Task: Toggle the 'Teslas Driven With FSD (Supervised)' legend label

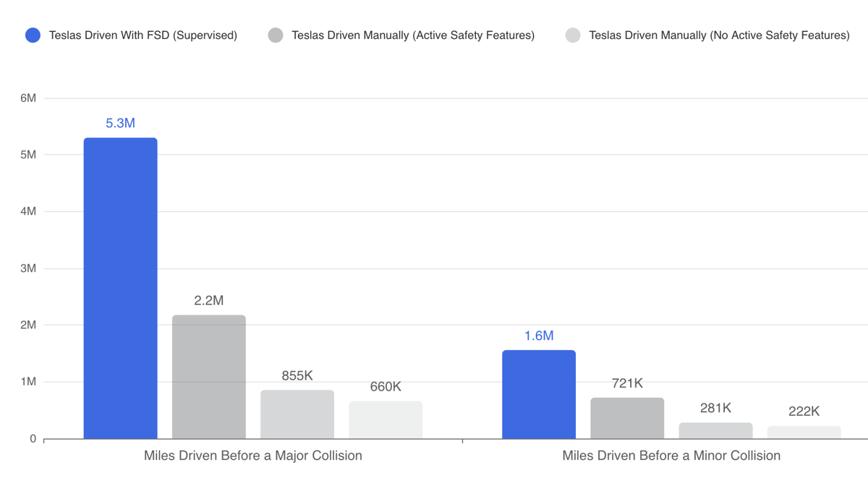Action: (142, 35)
